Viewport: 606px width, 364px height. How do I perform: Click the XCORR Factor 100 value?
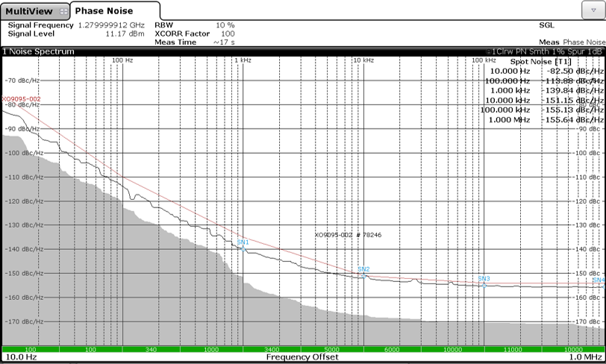point(228,34)
